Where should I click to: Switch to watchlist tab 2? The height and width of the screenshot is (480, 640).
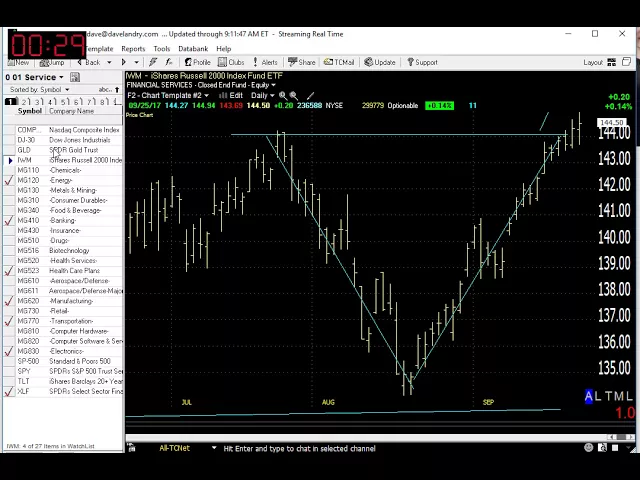[25, 102]
